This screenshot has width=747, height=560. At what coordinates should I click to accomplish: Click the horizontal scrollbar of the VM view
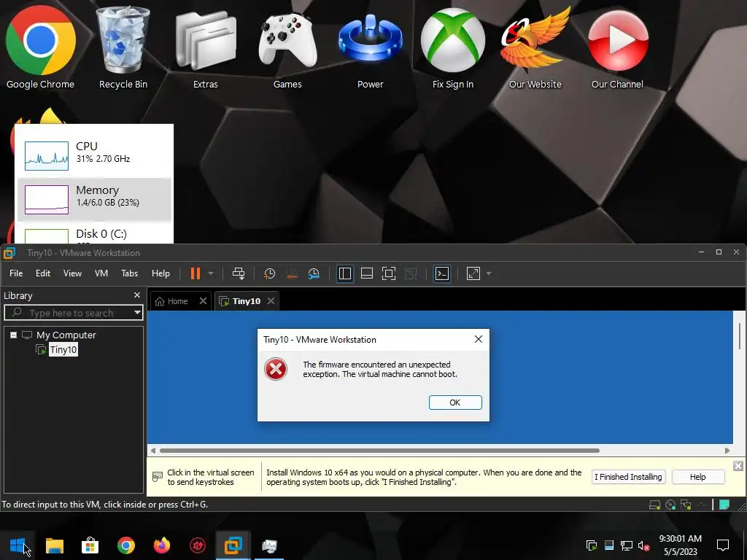379,451
